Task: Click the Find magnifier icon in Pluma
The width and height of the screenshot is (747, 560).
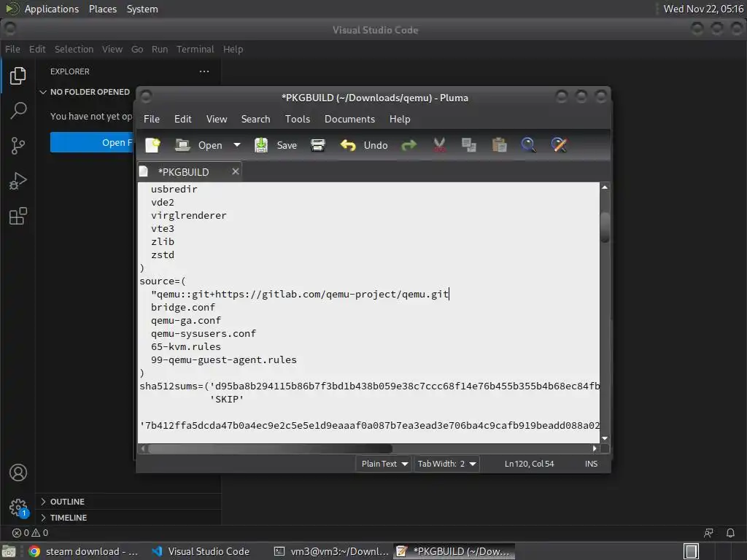Action: click(528, 145)
